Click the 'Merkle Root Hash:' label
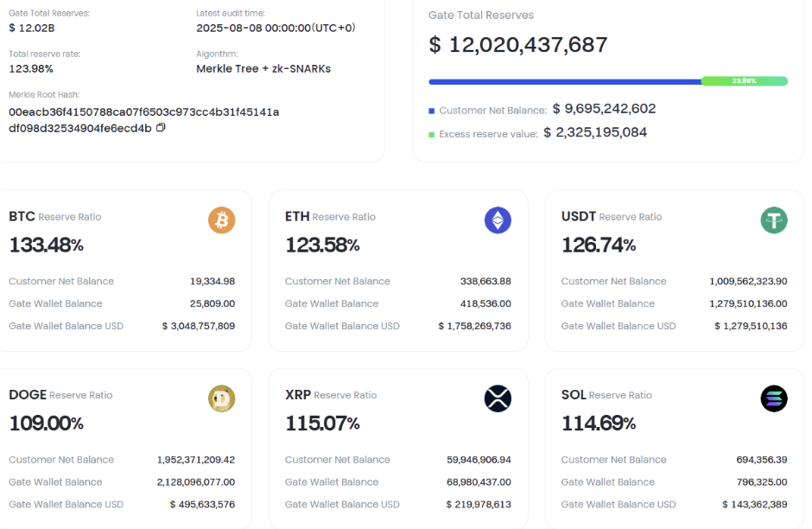The width and height of the screenshot is (812, 529). [44, 95]
